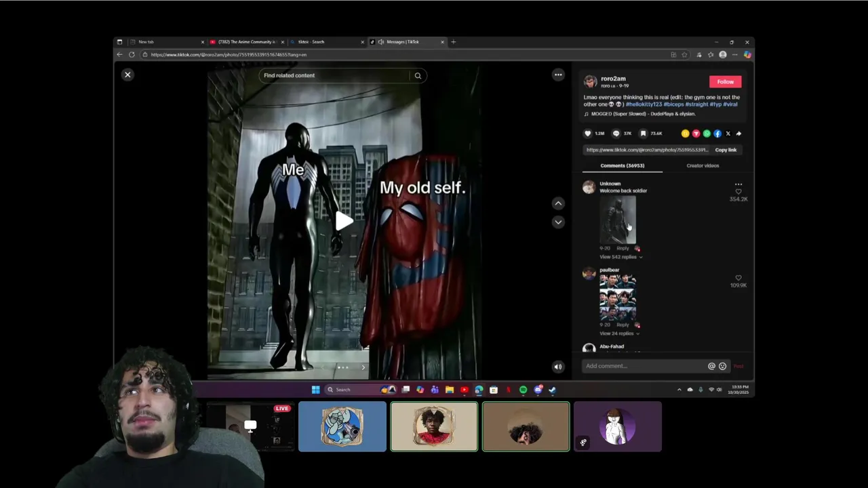The image size is (868, 488).
Task: Go to the next post with down arrow
Action: (558, 222)
